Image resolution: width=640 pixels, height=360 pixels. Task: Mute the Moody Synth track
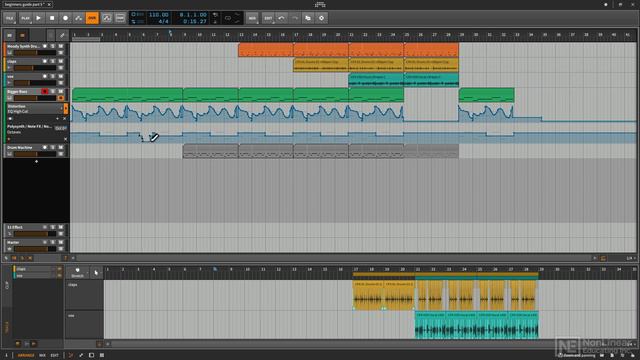point(61,47)
